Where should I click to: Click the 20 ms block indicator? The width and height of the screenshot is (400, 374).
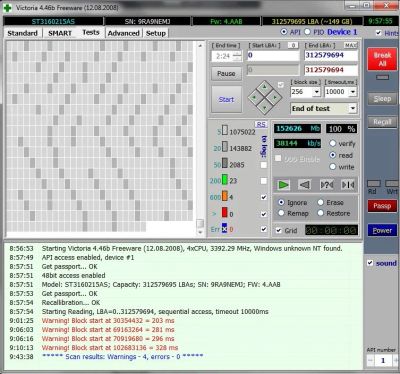pyautogui.click(x=225, y=147)
